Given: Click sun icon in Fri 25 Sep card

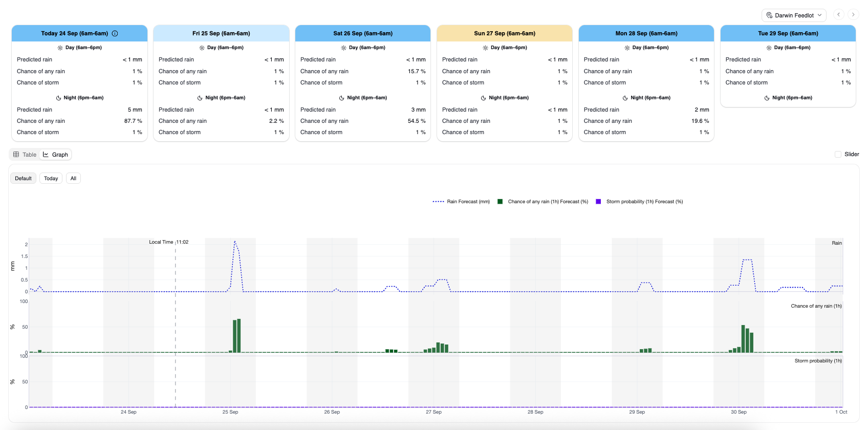Looking at the screenshot, I should click(202, 48).
